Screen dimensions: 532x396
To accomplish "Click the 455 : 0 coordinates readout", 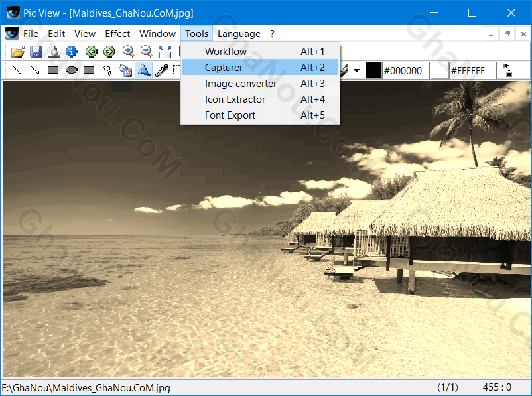I will tap(497, 387).
